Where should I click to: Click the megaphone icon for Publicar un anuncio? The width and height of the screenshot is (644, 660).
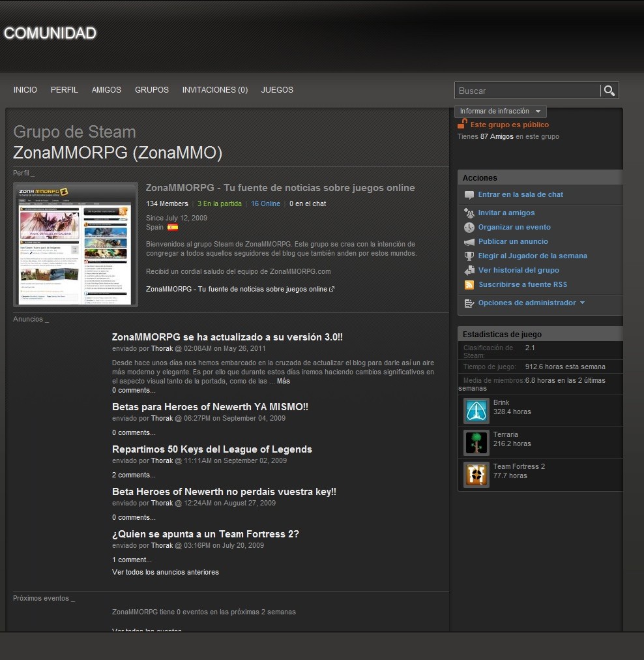pyautogui.click(x=469, y=242)
